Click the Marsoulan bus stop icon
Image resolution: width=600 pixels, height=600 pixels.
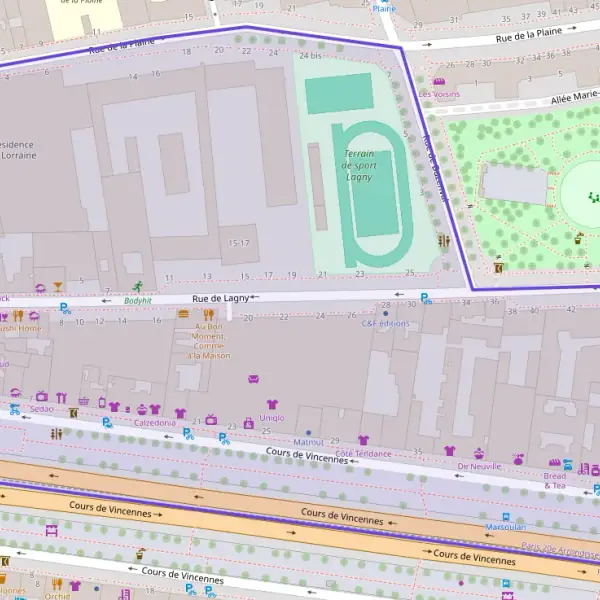[506, 514]
